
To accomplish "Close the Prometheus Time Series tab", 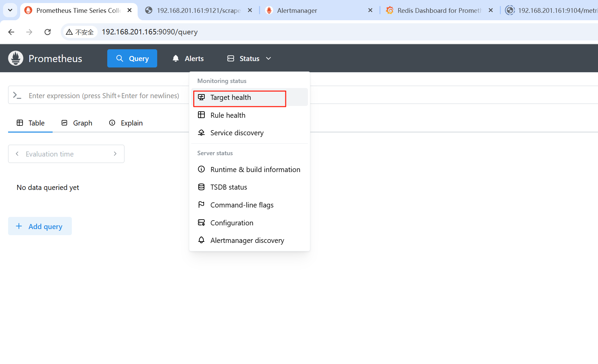I will [x=130, y=10].
